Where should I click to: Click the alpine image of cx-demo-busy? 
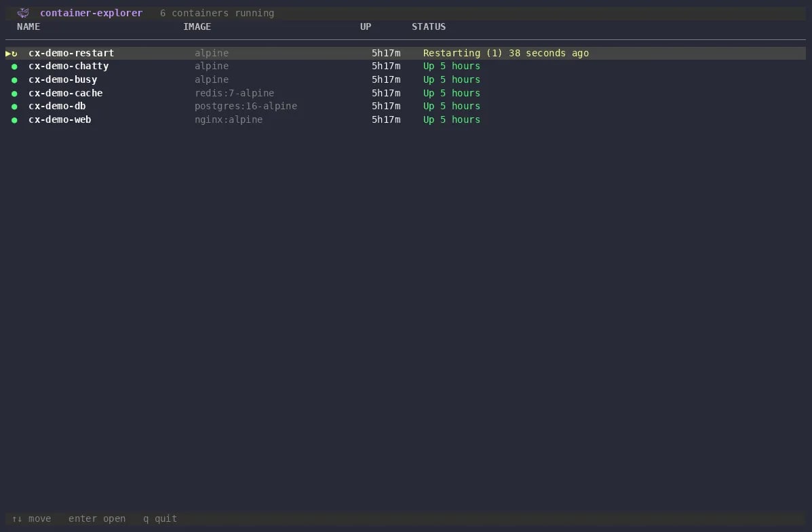212,79
